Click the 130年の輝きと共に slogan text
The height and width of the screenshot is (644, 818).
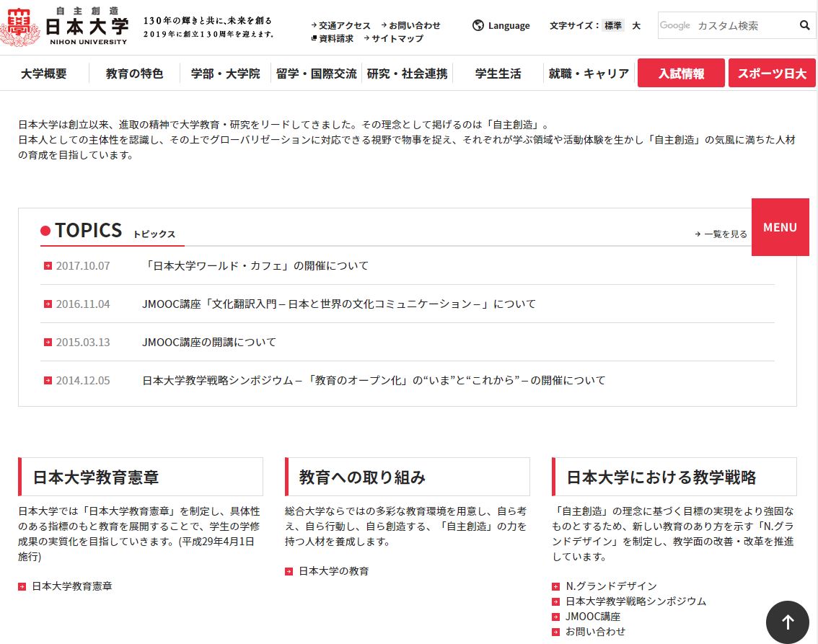tap(208, 21)
